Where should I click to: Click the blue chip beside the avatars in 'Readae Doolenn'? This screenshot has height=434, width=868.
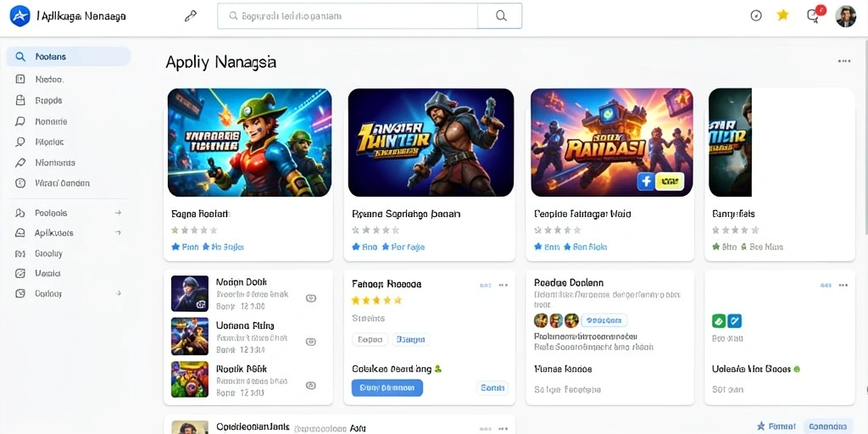[x=604, y=320]
